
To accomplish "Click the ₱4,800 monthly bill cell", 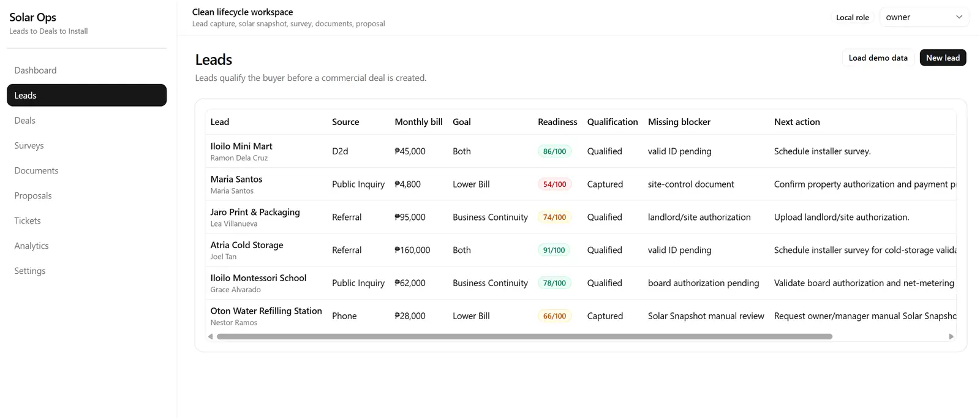I will click(x=407, y=184).
